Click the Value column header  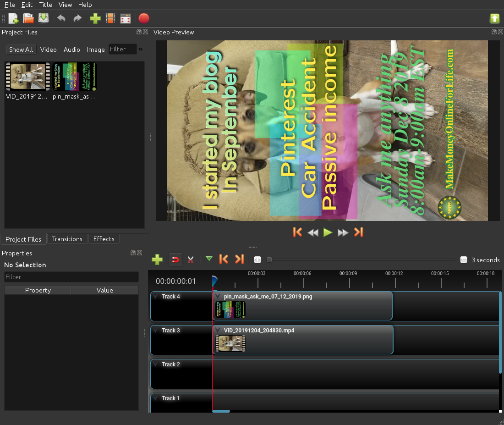(104, 290)
